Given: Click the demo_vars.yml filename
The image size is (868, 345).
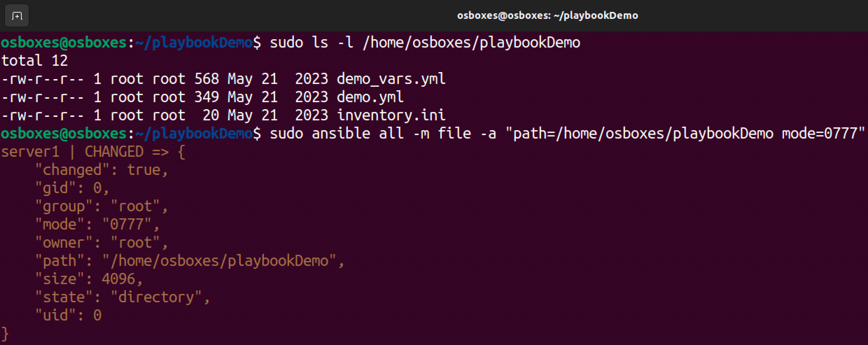Looking at the screenshot, I should [x=391, y=79].
